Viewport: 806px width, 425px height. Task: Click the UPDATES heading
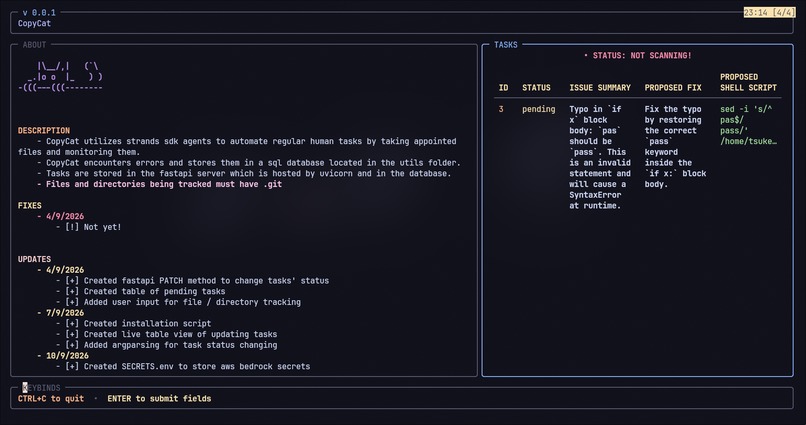click(34, 259)
